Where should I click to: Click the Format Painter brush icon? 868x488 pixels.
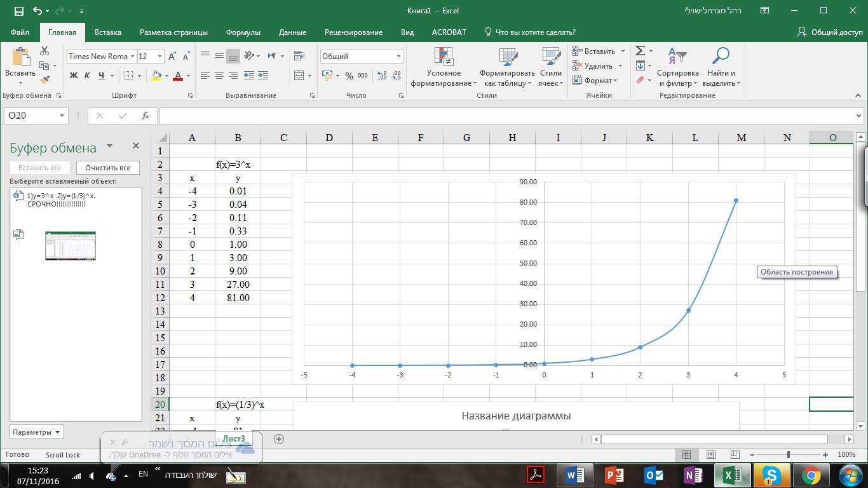point(44,80)
